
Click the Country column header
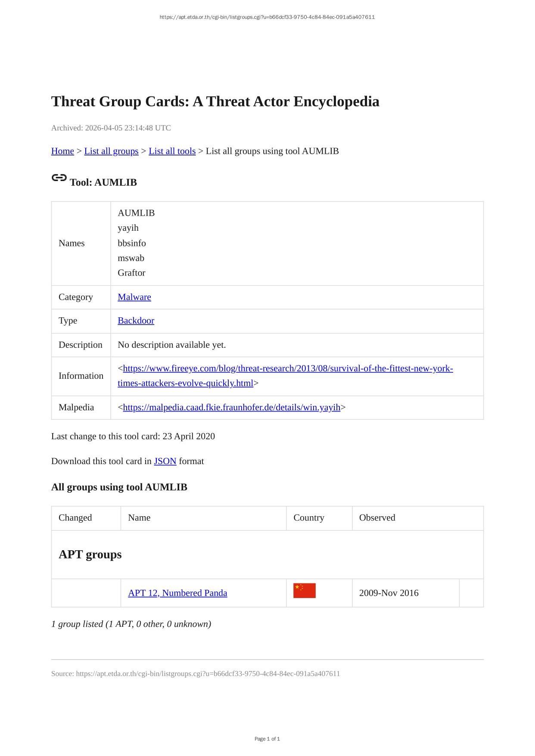pos(308,517)
